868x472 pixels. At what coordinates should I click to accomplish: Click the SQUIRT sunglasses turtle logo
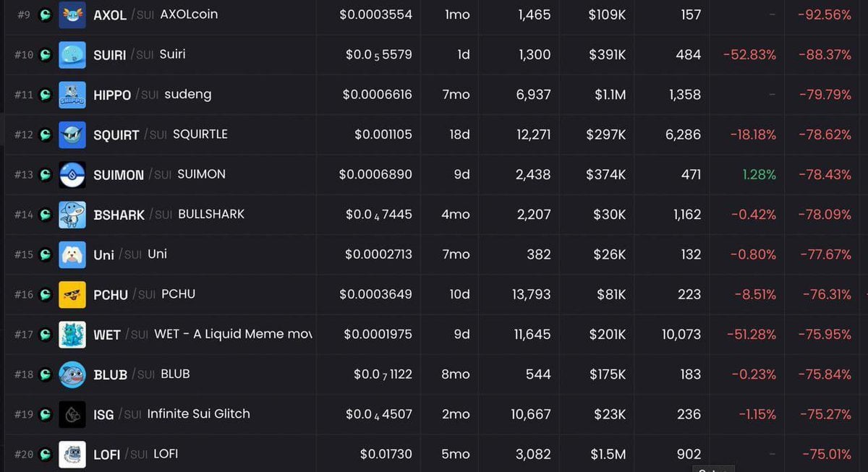point(72,134)
